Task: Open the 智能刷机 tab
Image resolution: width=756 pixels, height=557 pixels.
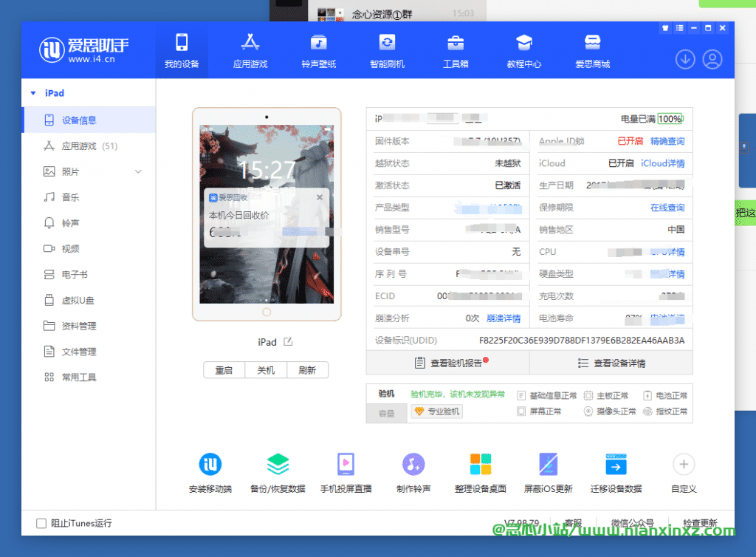Action: [x=387, y=51]
